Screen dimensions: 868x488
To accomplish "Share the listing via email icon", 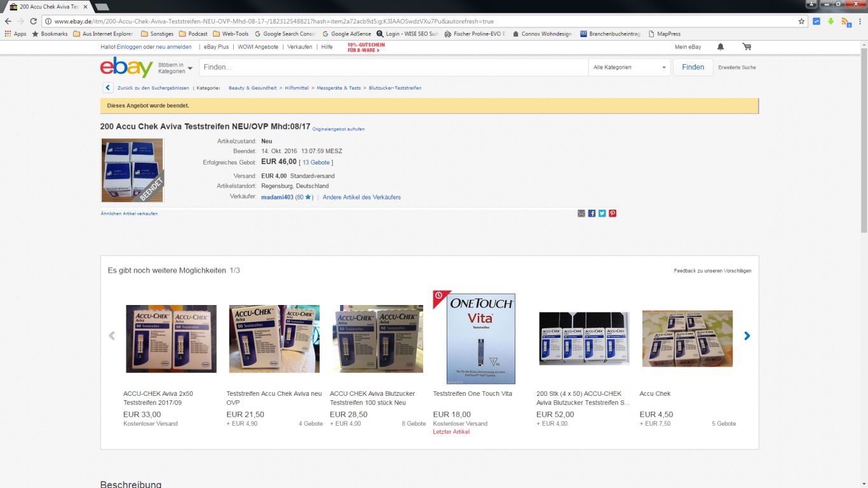I will coord(581,213).
